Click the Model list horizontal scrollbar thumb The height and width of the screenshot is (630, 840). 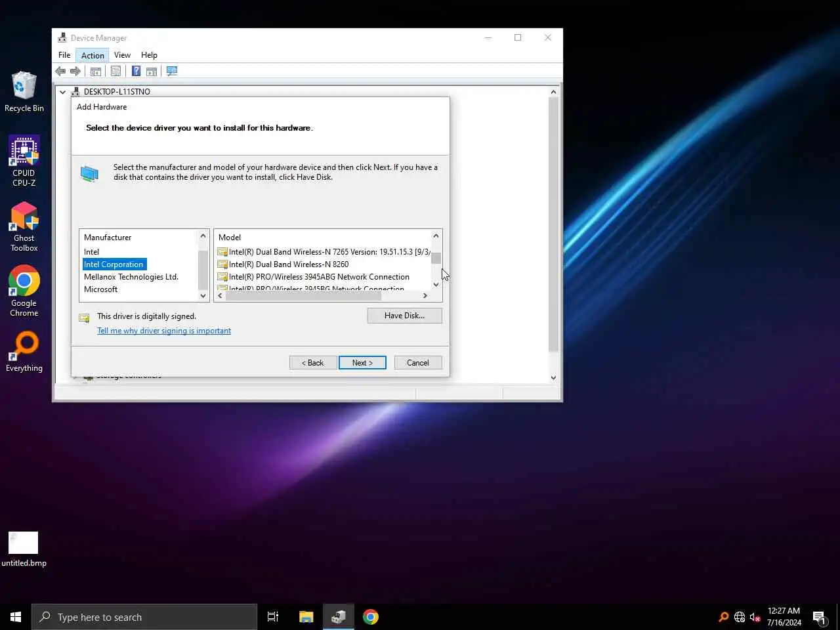tap(303, 296)
